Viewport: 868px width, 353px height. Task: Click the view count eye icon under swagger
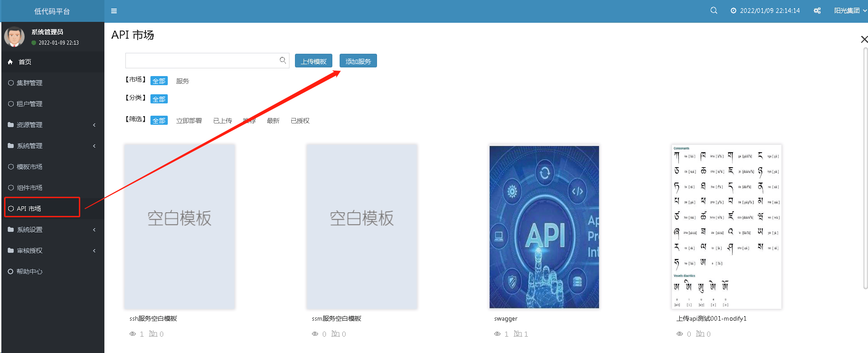497,334
